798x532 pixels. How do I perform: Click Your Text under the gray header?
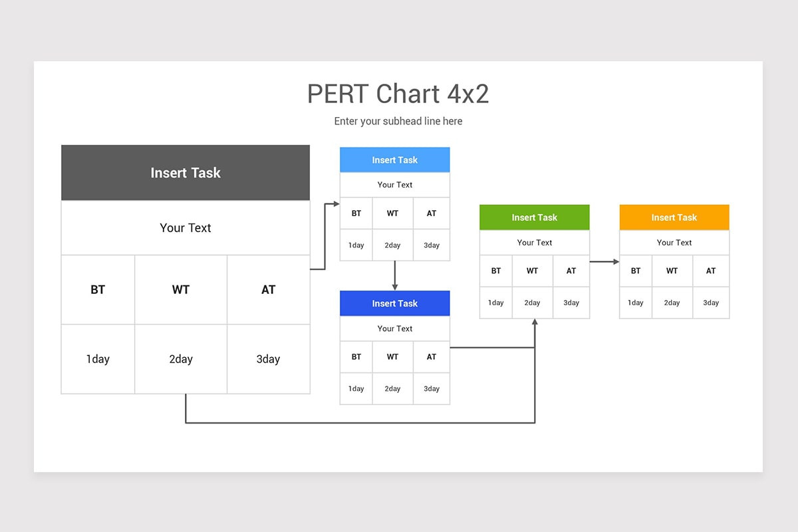click(x=185, y=227)
